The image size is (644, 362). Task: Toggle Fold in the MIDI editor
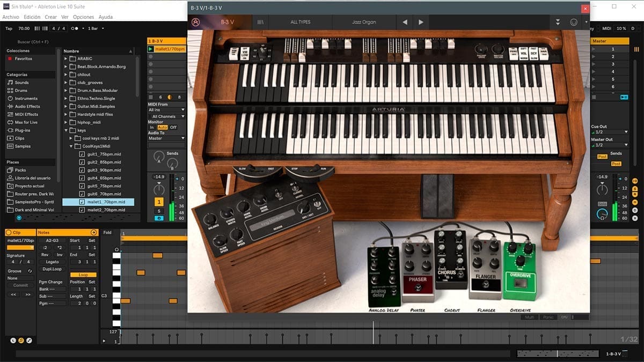pyautogui.click(x=107, y=232)
